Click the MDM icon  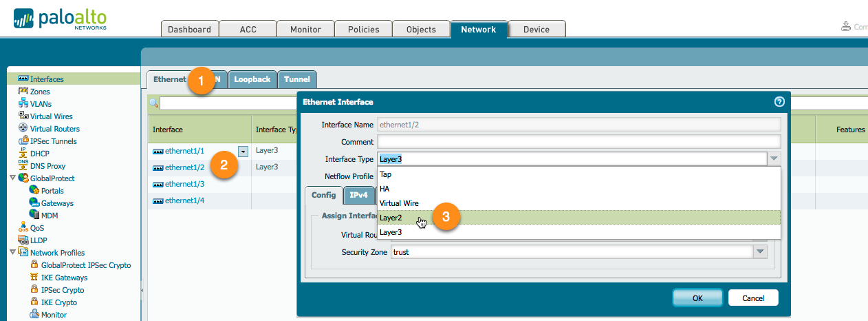tap(34, 216)
